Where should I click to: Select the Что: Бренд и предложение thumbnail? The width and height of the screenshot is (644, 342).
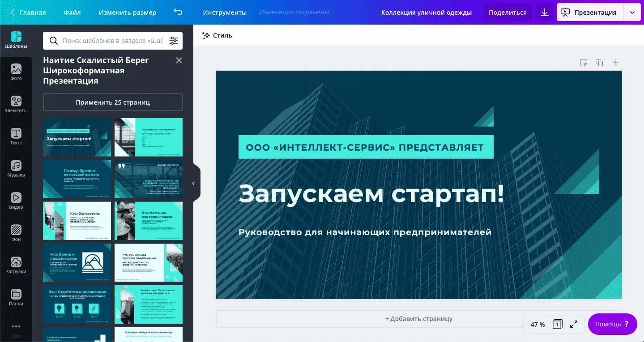(77, 262)
